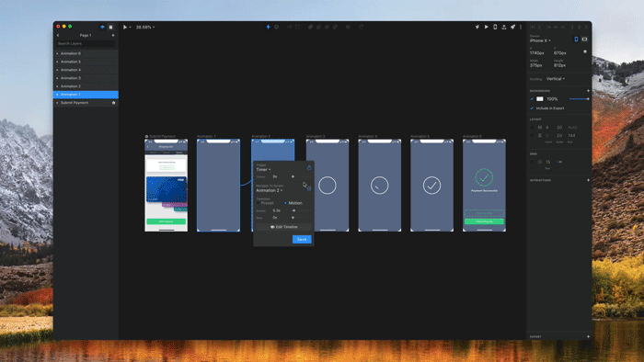This screenshot has height=362, width=644.
Task: Click the target screen icon in popup
Action: tap(309, 188)
